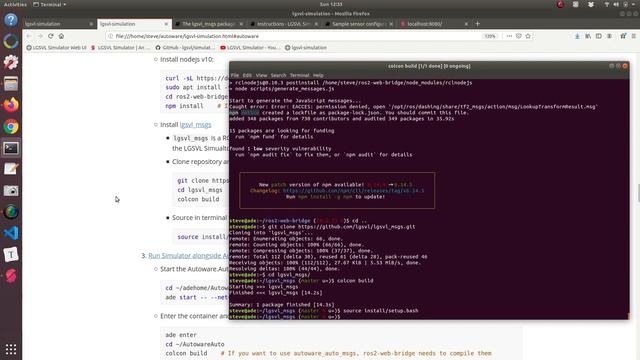Open the Firefox hamburger menu

tap(634, 36)
